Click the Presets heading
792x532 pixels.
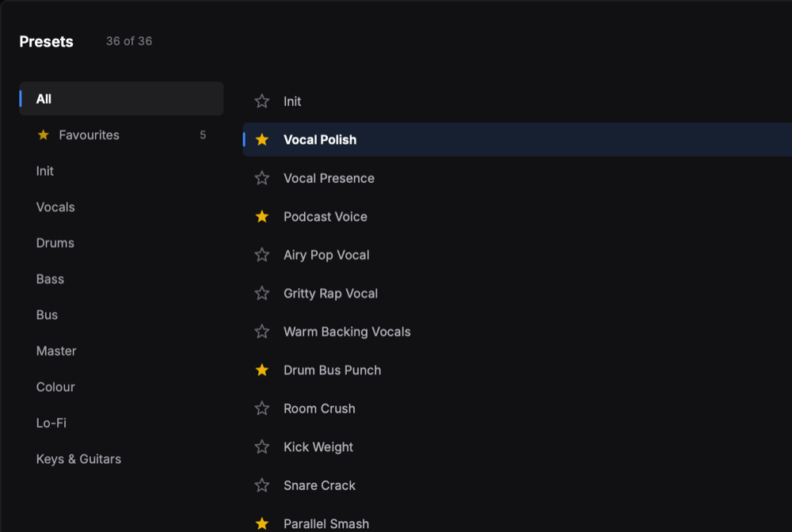click(46, 41)
